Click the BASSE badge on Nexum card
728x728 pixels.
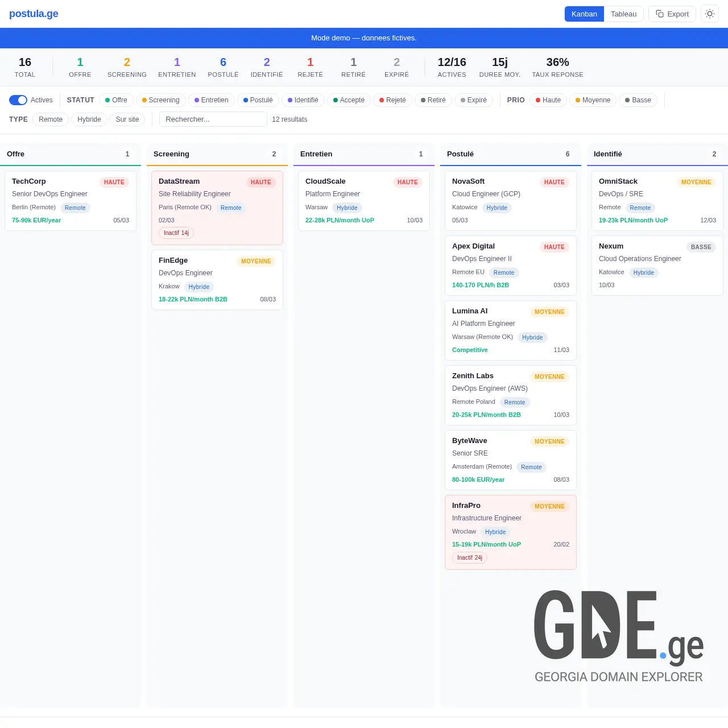pyautogui.click(x=701, y=247)
